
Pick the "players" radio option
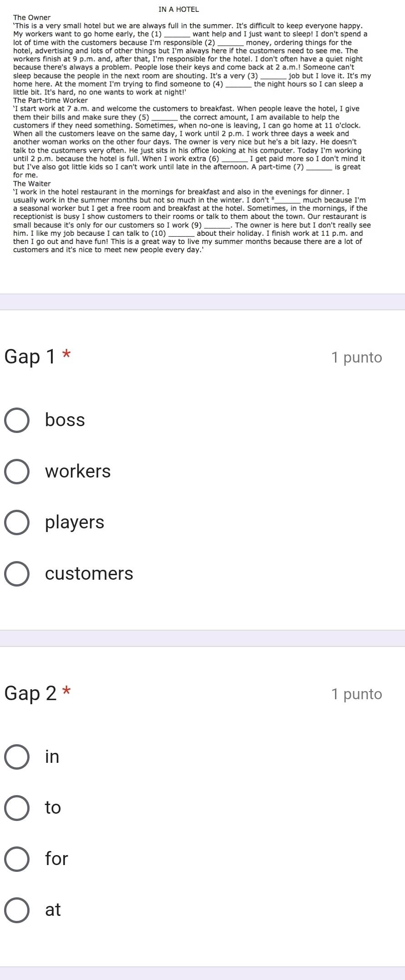(17, 523)
